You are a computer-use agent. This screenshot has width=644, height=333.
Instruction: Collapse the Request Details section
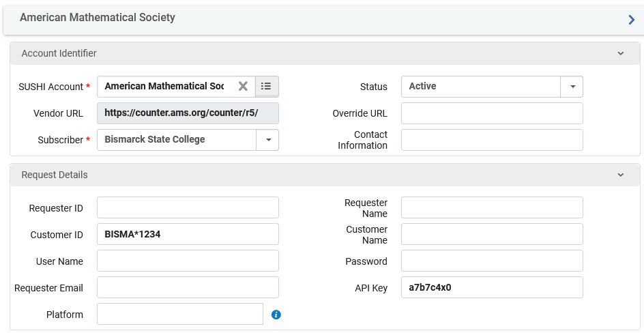tap(621, 175)
